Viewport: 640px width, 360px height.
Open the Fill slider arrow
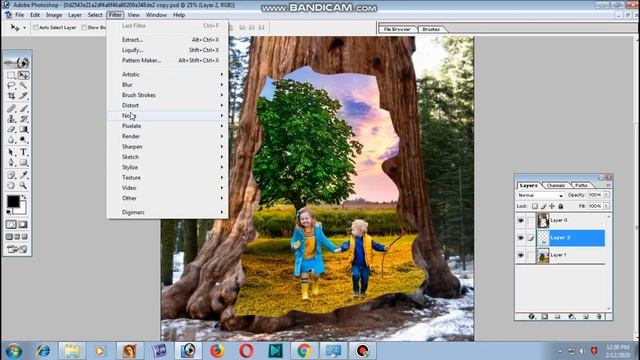tap(607, 206)
